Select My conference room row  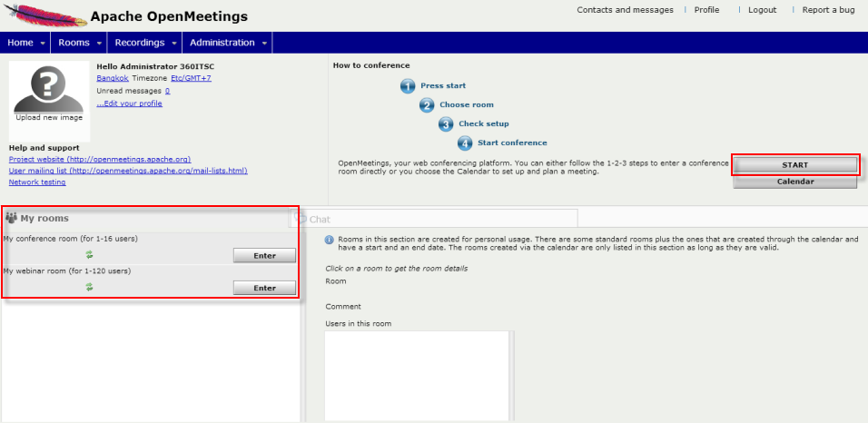tap(151, 249)
